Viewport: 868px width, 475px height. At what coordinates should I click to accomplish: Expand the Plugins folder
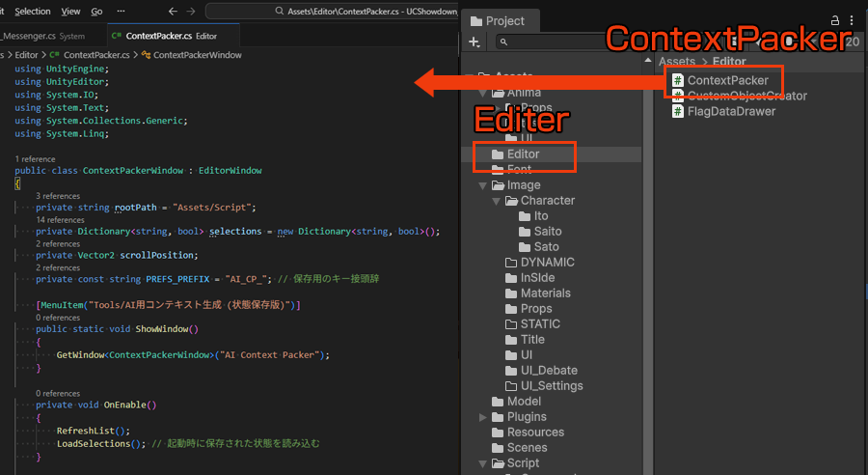click(484, 417)
